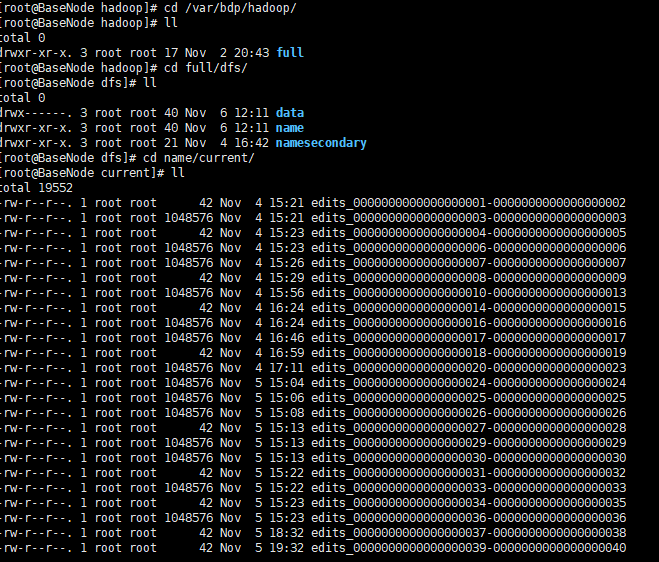Click edits file ending 0000000000000000003
This screenshot has width=659, height=562.
[x=469, y=218]
